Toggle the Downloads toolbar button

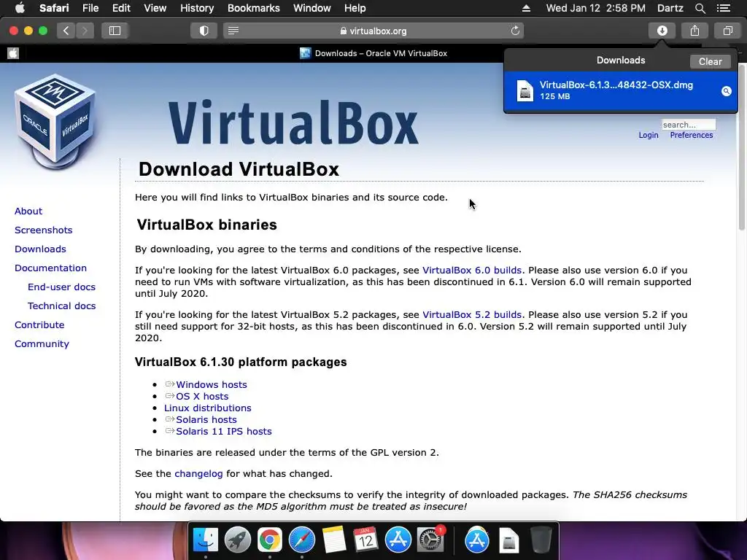662,31
